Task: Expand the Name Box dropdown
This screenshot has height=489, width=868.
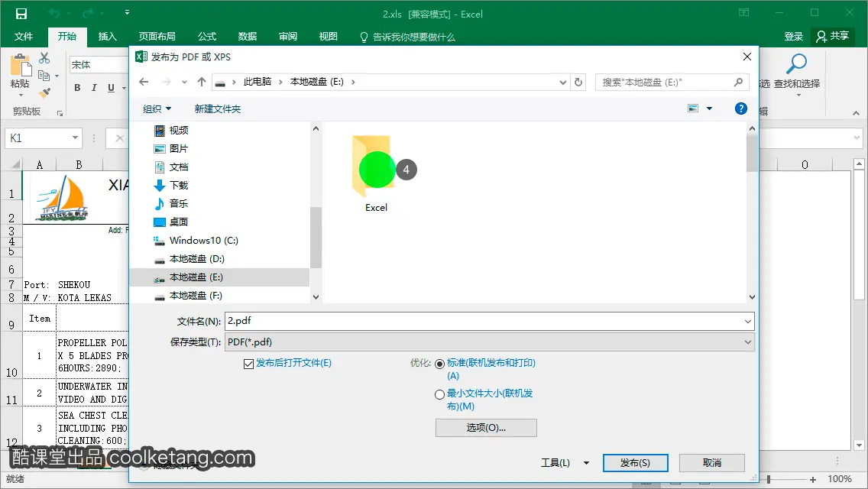Action: pyautogui.click(x=75, y=138)
